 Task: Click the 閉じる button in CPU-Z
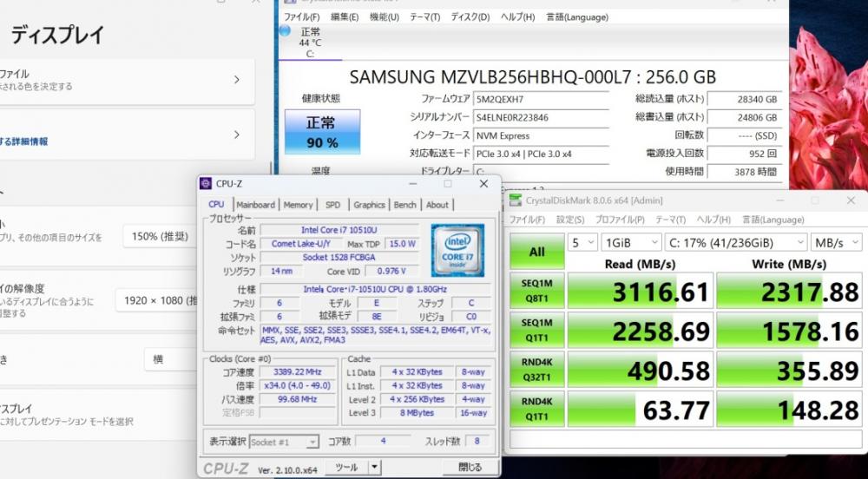(470, 468)
